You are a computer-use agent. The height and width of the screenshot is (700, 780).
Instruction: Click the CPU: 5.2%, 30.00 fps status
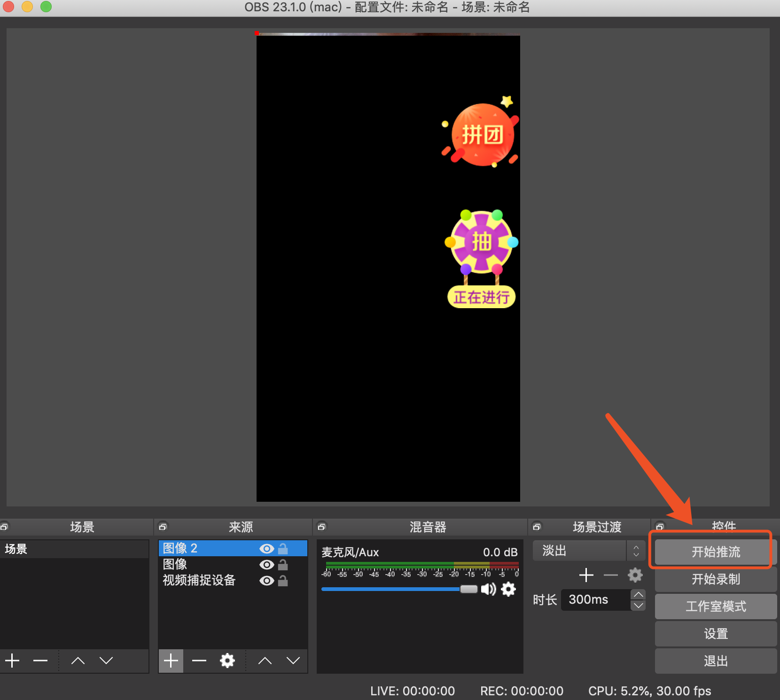pos(649,691)
